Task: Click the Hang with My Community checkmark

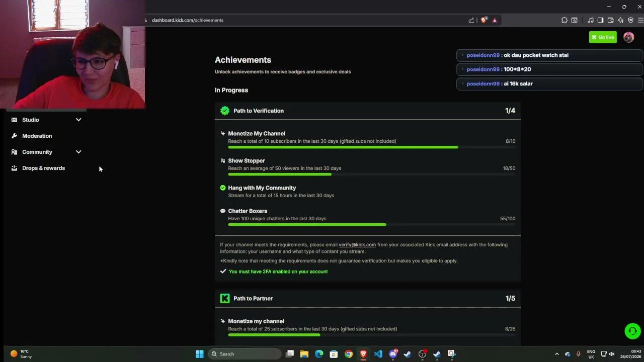Action: point(223,188)
